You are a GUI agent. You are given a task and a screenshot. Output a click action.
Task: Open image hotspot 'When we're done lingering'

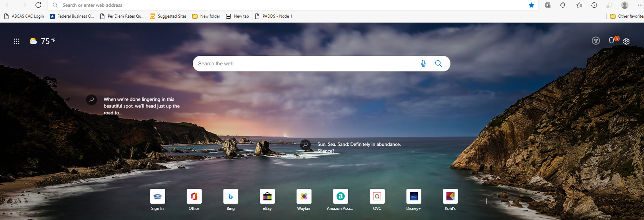91,100
